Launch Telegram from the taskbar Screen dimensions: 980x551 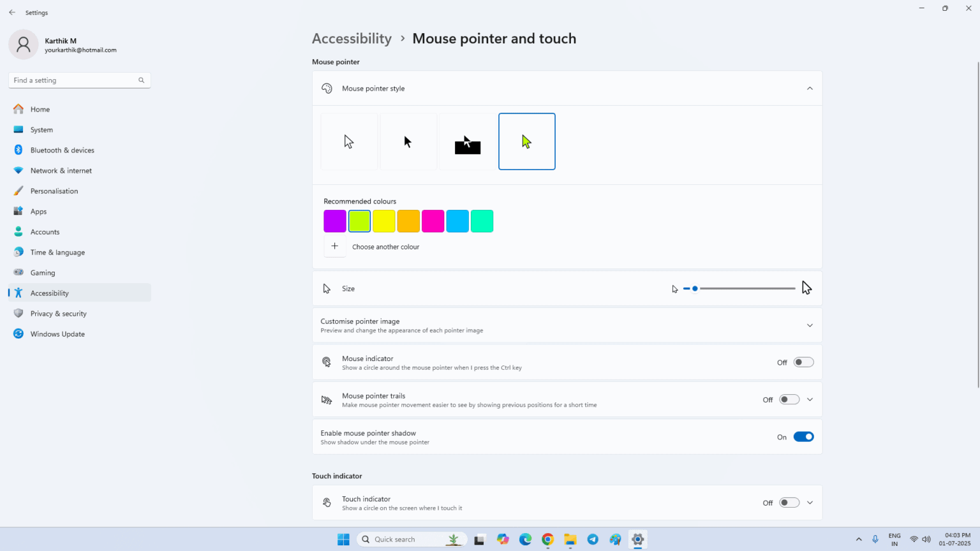[593, 540]
